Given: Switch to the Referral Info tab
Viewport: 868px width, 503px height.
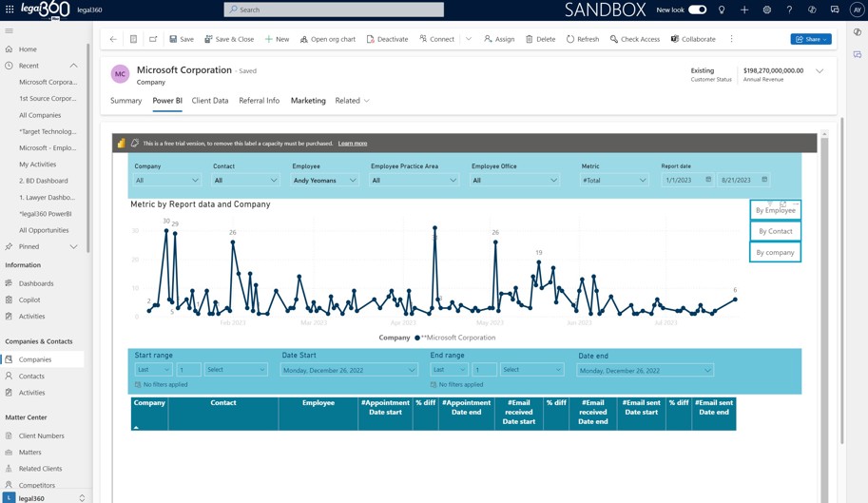Looking at the screenshot, I should pos(260,101).
